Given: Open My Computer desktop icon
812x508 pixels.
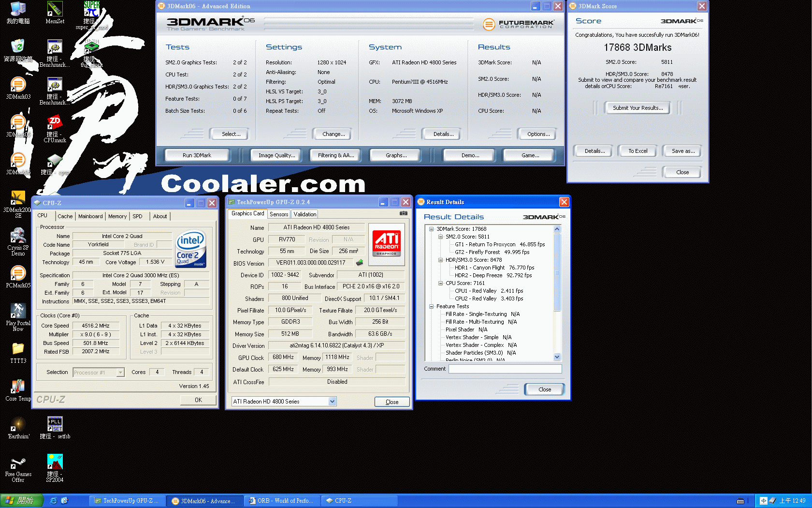Looking at the screenshot, I should 18,13.
